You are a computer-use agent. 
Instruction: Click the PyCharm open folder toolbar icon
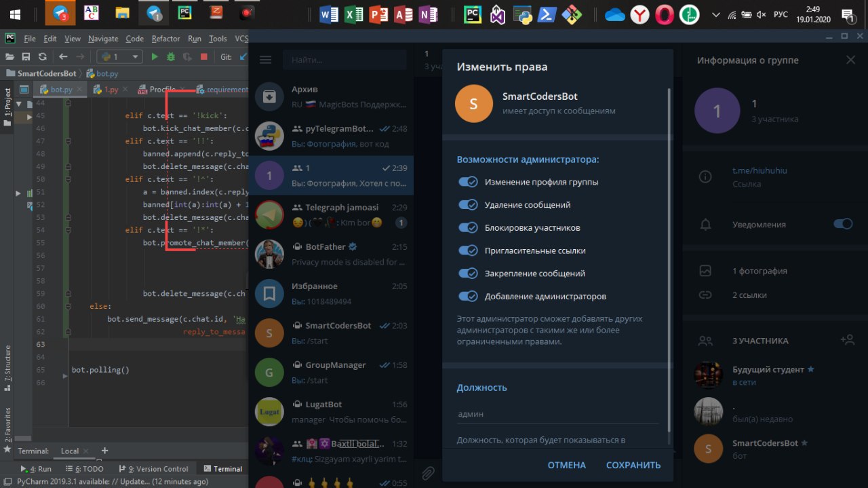coord(9,57)
